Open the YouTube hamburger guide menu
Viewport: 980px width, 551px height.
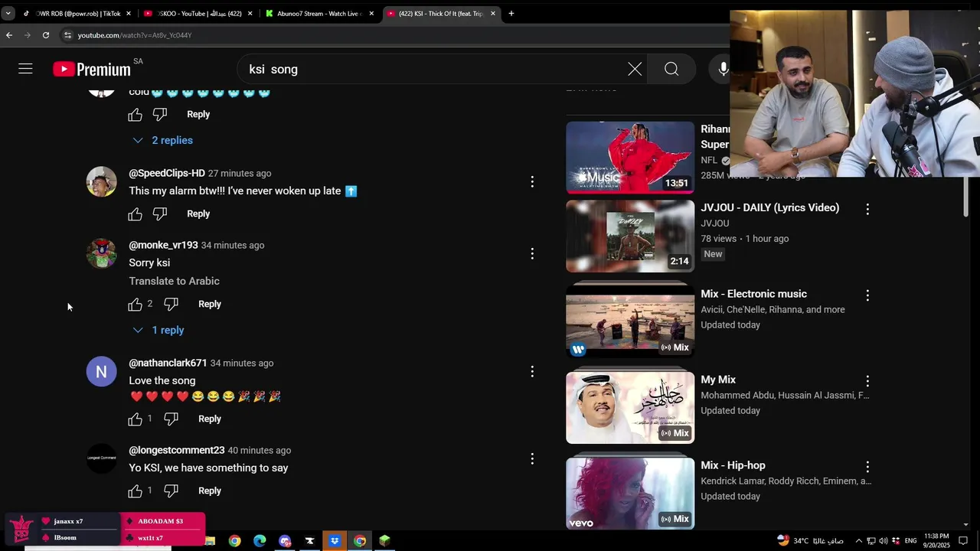pyautogui.click(x=25, y=69)
